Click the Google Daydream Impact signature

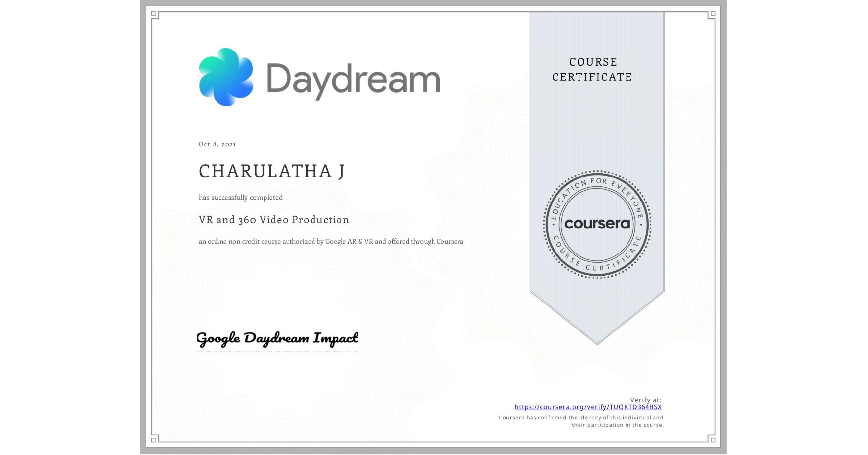coord(277,338)
